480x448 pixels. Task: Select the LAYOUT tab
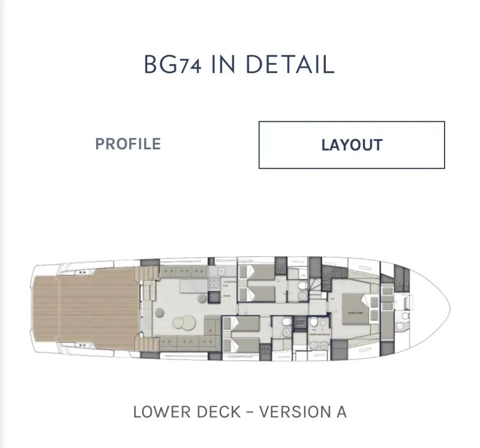352,145
